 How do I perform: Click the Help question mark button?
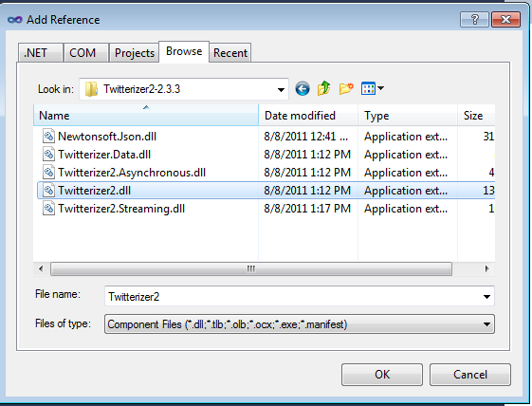pyautogui.click(x=475, y=19)
